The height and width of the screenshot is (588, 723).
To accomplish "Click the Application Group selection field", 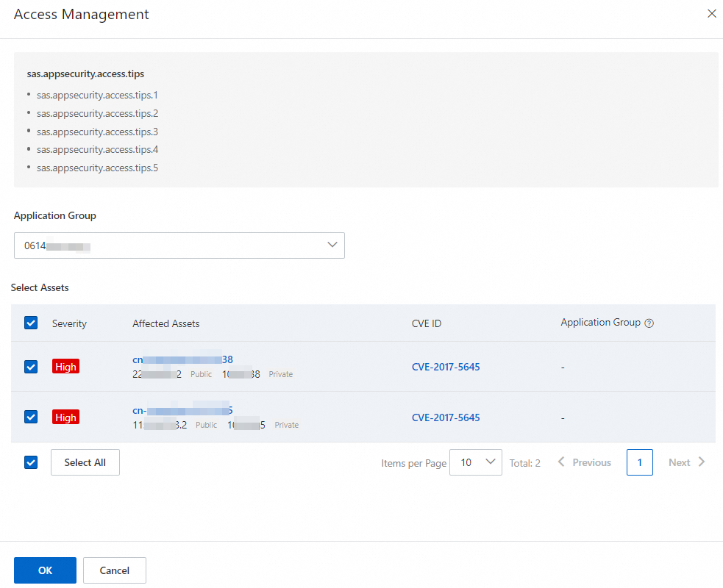I will point(179,245).
